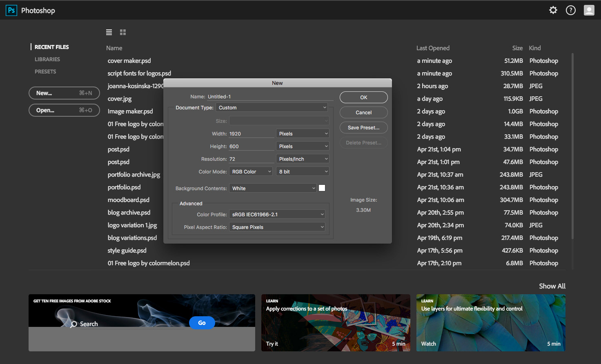
Task: Open the file cover maker.psd
Action: pos(129,61)
